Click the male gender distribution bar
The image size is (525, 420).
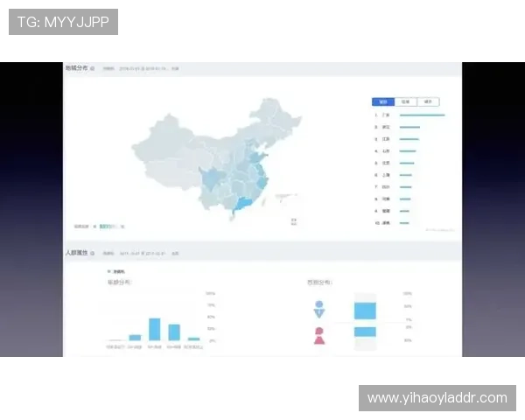pyautogui.click(x=365, y=311)
